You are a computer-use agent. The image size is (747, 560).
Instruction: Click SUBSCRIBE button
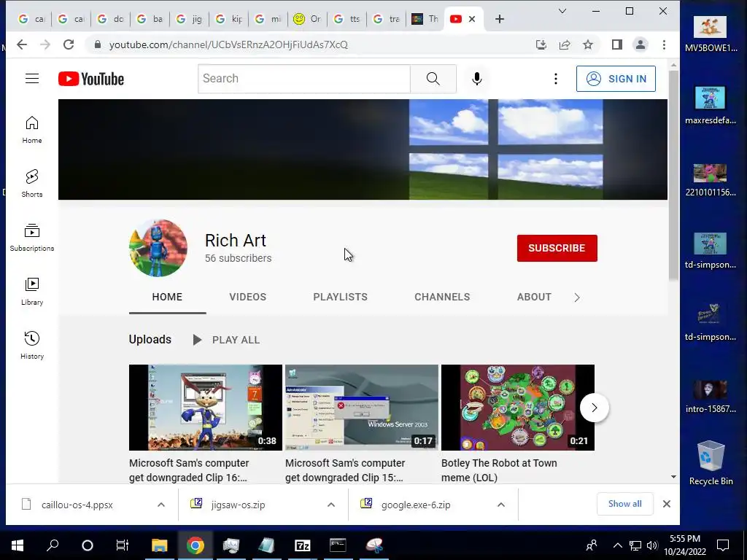[x=557, y=248]
